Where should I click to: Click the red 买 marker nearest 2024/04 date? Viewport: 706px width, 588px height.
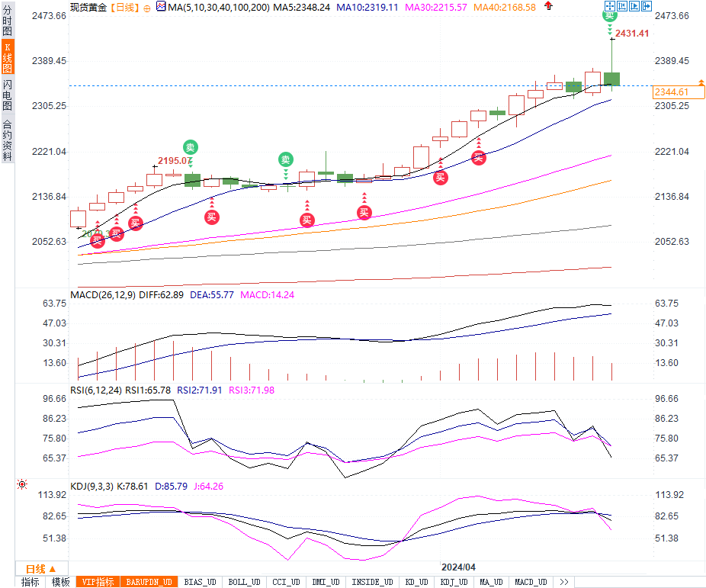pyautogui.click(x=441, y=178)
